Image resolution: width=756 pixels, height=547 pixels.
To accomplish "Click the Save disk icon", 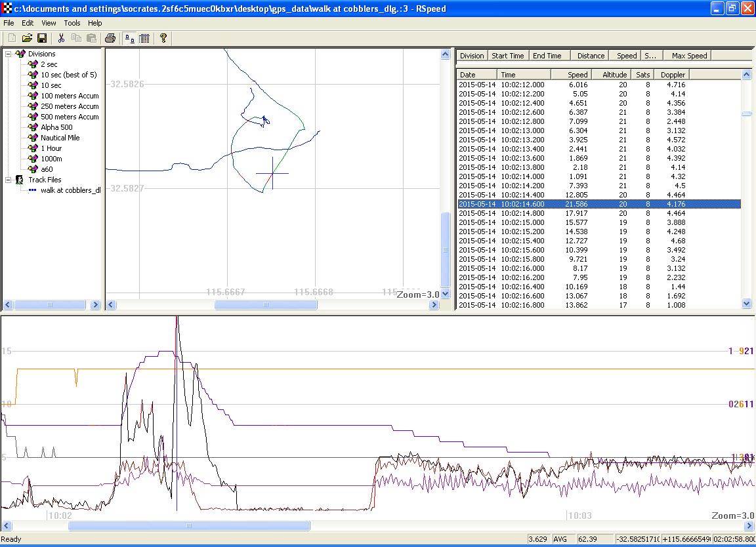I will (41, 39).
